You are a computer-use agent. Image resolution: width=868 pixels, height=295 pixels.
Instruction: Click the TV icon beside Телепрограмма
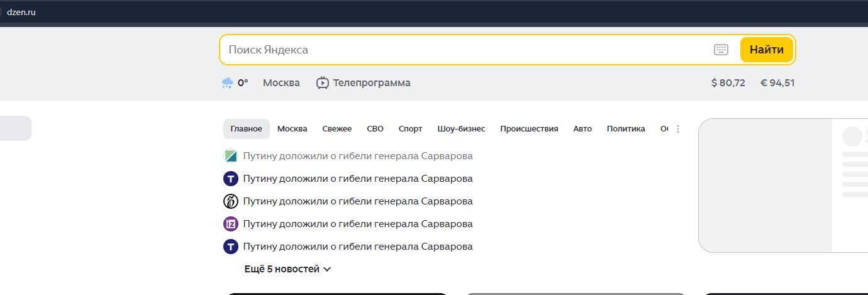coord(323,83)
